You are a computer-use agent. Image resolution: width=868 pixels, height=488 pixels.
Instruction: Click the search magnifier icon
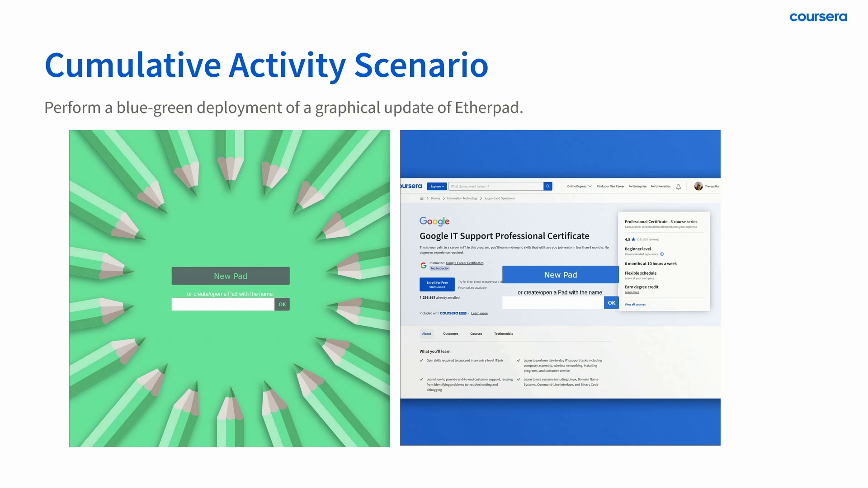point(547,186)
